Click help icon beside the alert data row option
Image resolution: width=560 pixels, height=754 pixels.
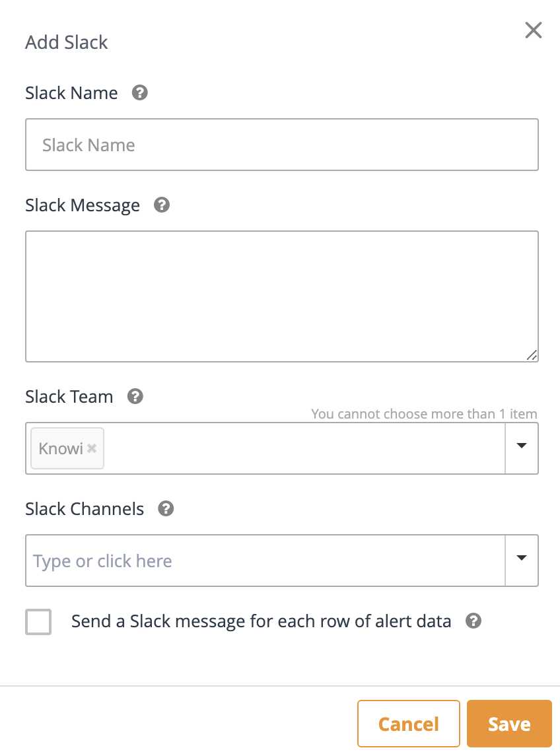[x=473, y=621]
